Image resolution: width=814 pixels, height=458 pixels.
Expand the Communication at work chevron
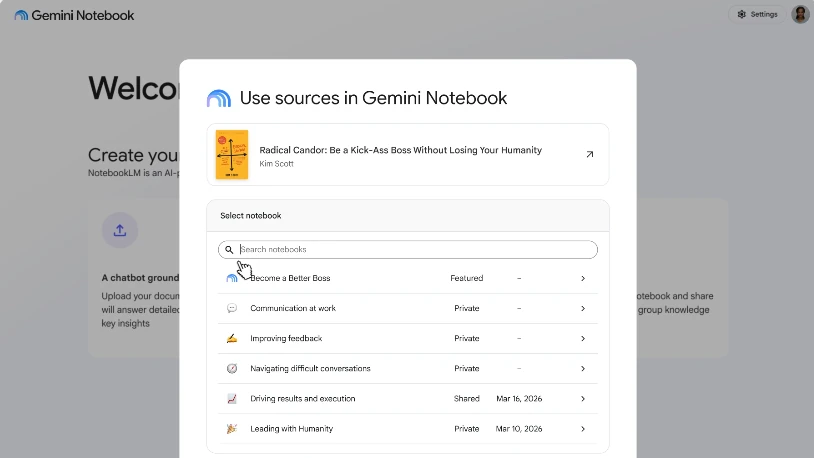click(582, 308)
